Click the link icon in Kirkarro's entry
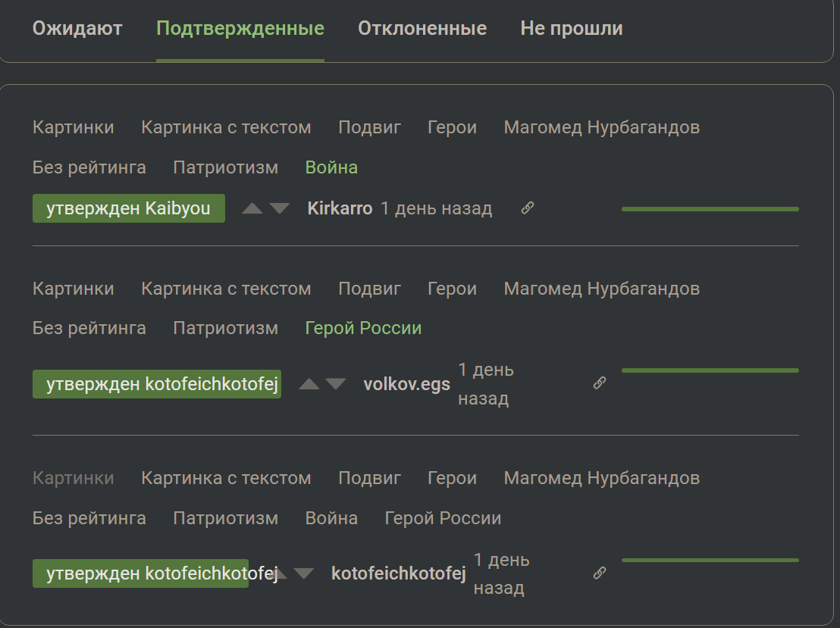This screenshot has height=628, width=840. tap(528, 208)
